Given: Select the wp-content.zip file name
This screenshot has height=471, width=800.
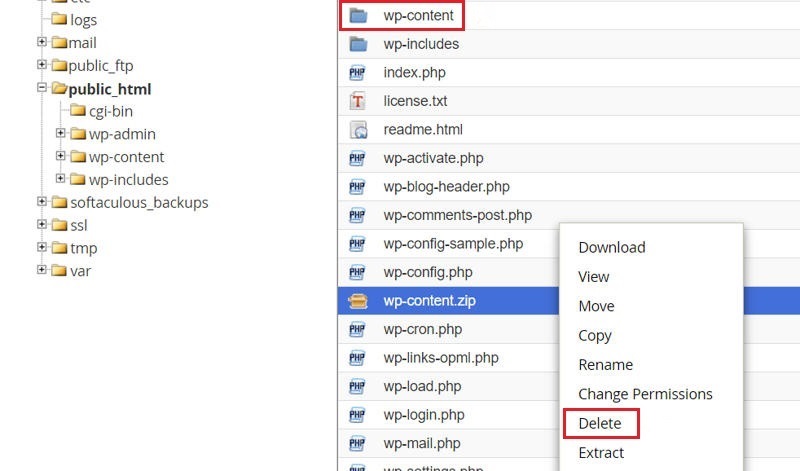Looking at the screenshot, I should pos(430,301).
